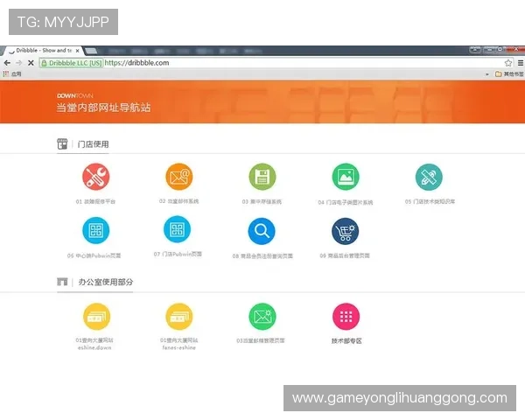Open the yellow cards icon above fanes-eshine
The image size is (525, 420).
pos(179,317)
